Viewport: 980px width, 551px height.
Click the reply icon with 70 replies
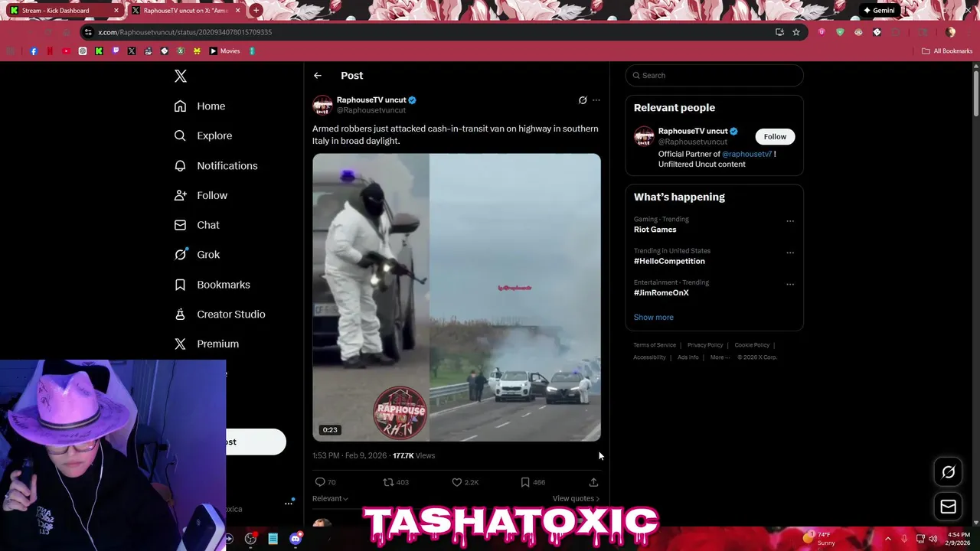pyautogui.click(x=320, y=482)
